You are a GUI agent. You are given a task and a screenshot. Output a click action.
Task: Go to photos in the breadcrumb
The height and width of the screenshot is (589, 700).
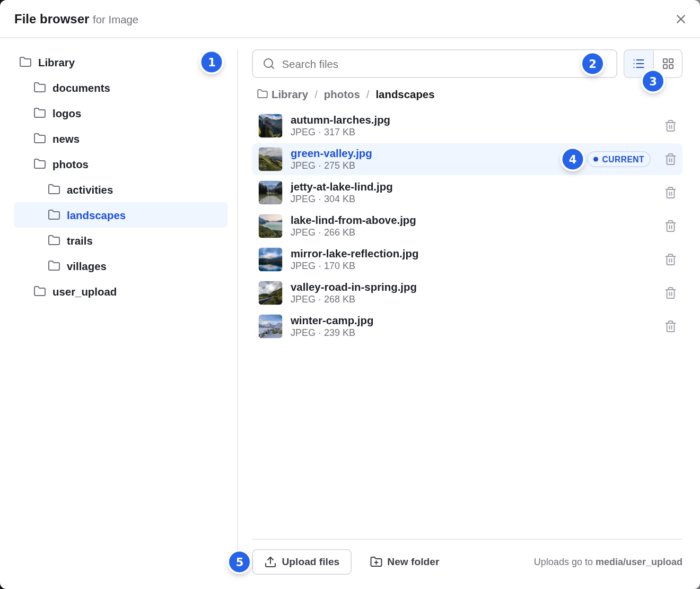pyautogui.click(x=342, y=94)
